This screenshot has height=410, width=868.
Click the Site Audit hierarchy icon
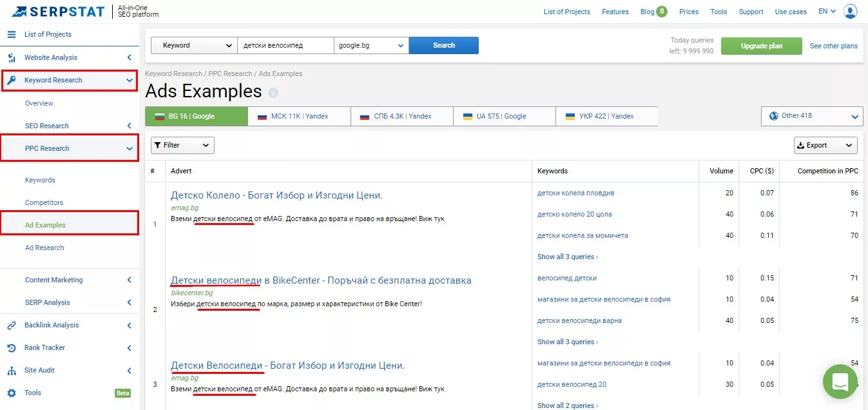pyautogui.click(x=12, y=370)
